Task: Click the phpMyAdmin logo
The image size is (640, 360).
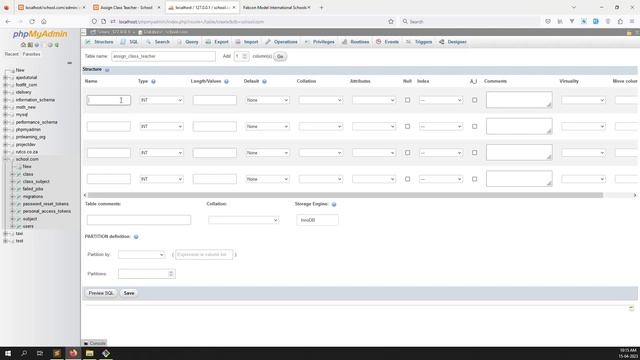Action: [40, 34]
